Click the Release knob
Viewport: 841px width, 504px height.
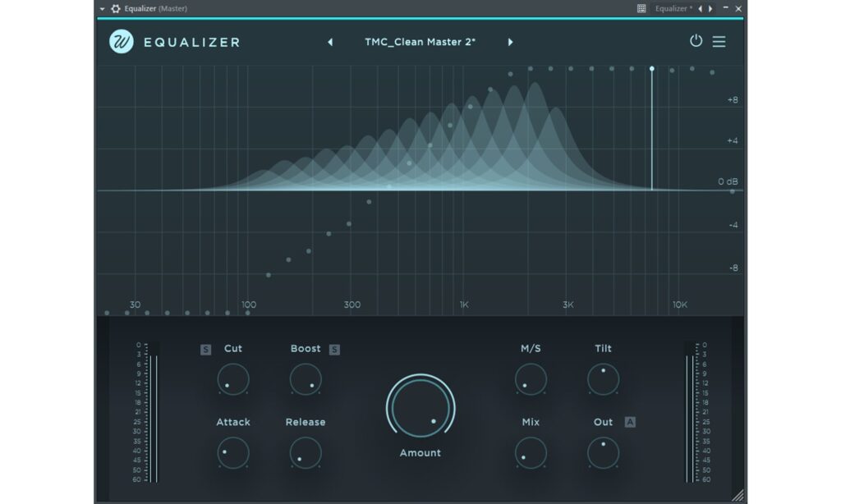pos(306,452)
